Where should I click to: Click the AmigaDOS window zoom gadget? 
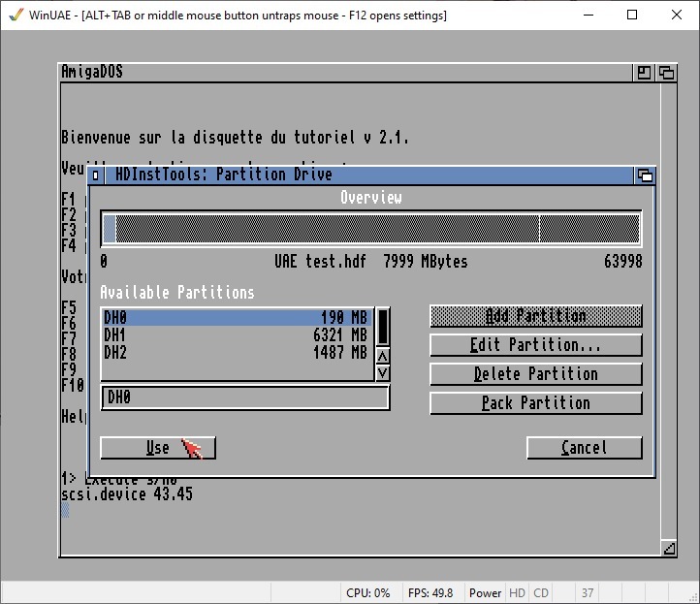pos(644,73)
